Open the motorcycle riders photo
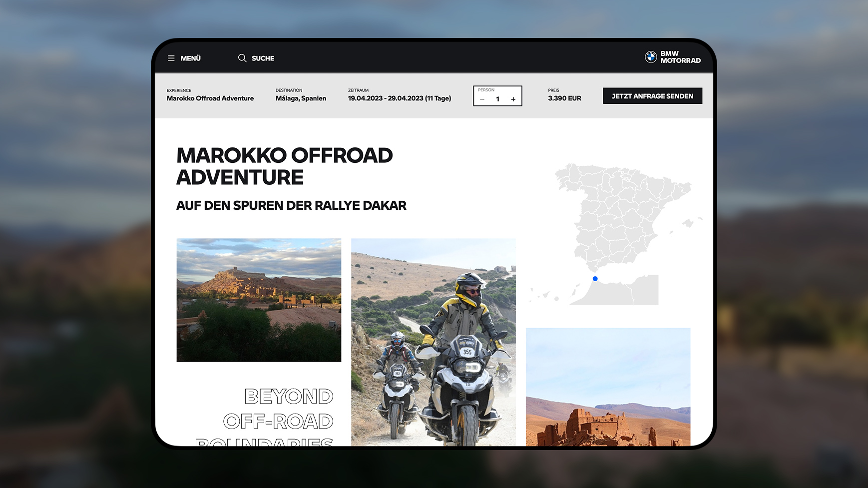Image resolution: width=868 pixels, height=488 pixels. (x=434, y=342)
